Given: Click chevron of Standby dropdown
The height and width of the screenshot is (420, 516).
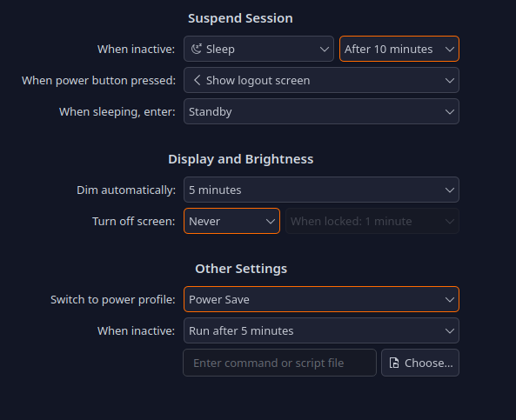Looking at the screenshot, I should point(450,112).
